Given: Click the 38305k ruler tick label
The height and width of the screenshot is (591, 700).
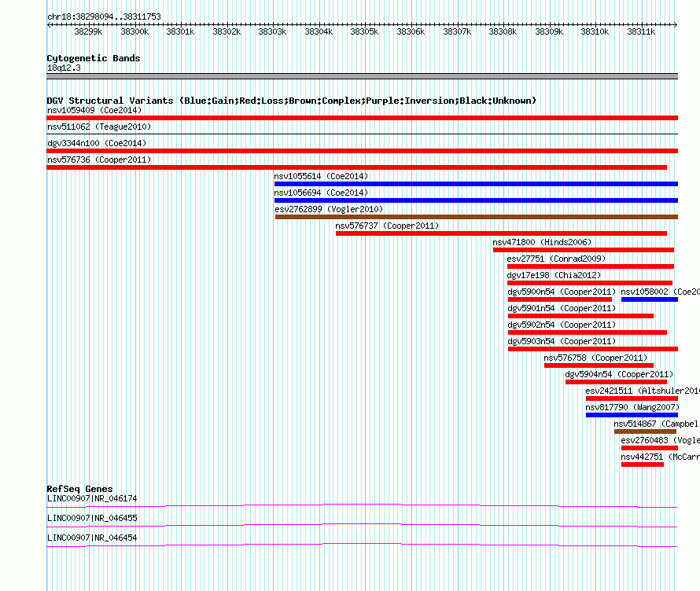Looking at the screenshot, I should 364,31.
